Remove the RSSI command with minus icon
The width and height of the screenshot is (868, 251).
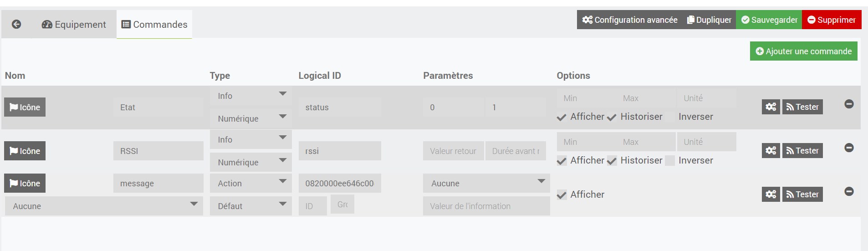[849, 148]
